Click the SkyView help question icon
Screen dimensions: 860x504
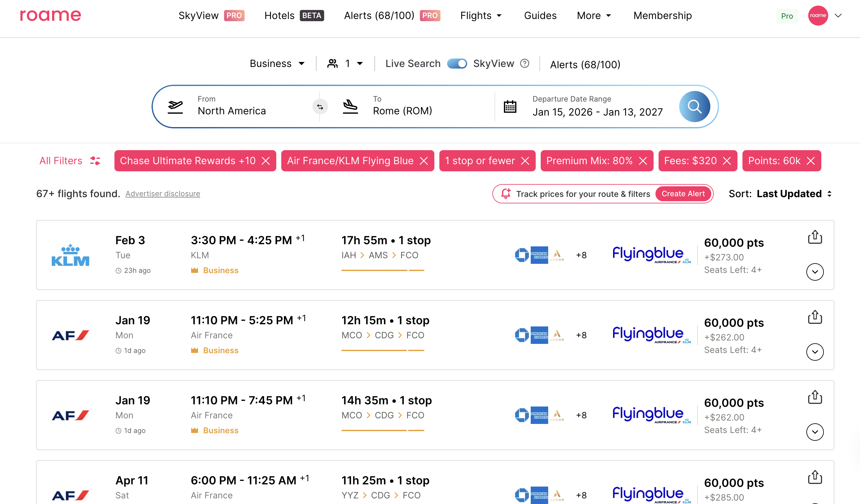pos(524,64)
